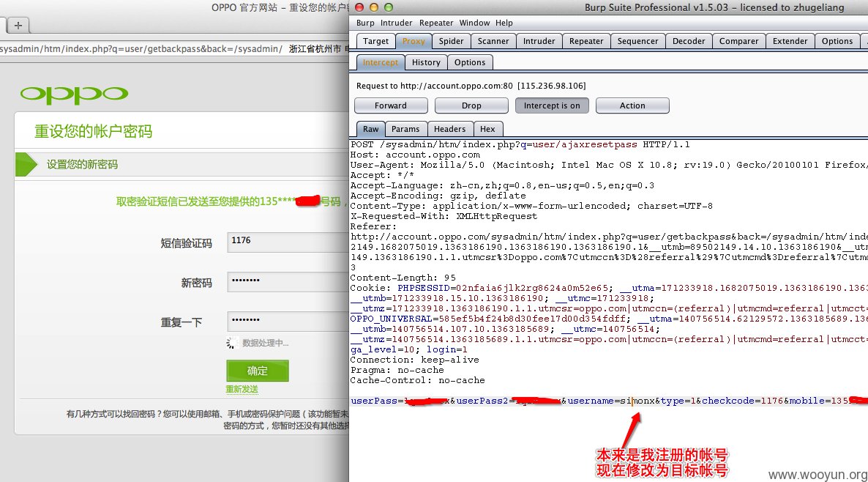Select the Proxy tab

point(414,41)
